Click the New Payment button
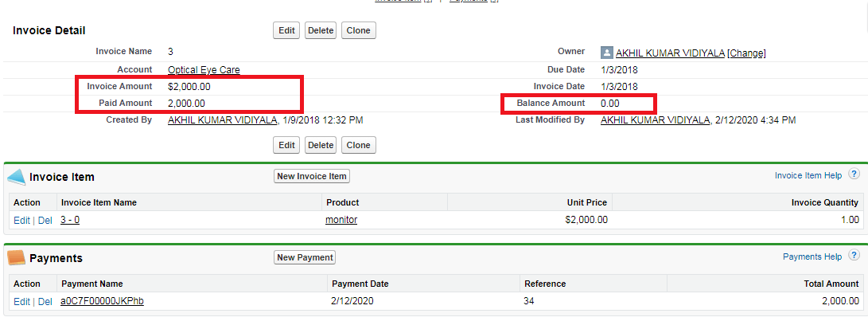 click(x=305, y=257)
